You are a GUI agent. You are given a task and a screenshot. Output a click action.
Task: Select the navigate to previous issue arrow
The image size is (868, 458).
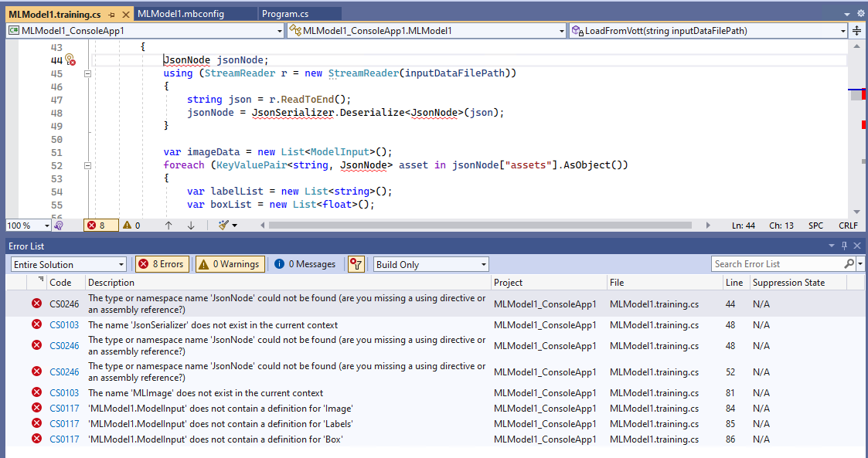tap(168, 225)
